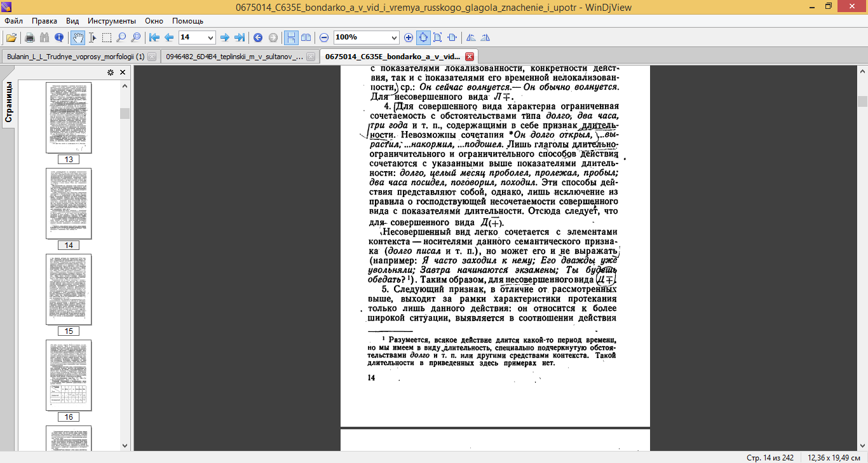
Task: Select page 13 thumbnail
Action: pos(69,118)
